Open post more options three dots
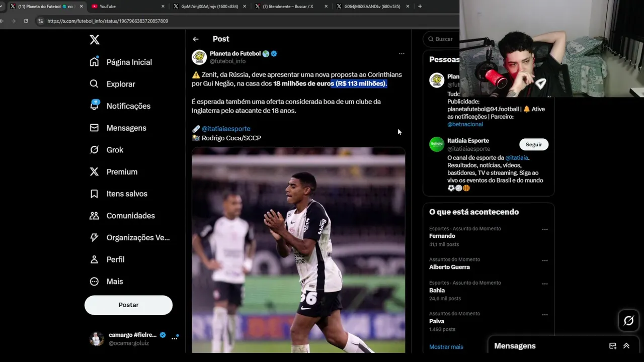Screen dimensions: 644x362 pos(401,53)
